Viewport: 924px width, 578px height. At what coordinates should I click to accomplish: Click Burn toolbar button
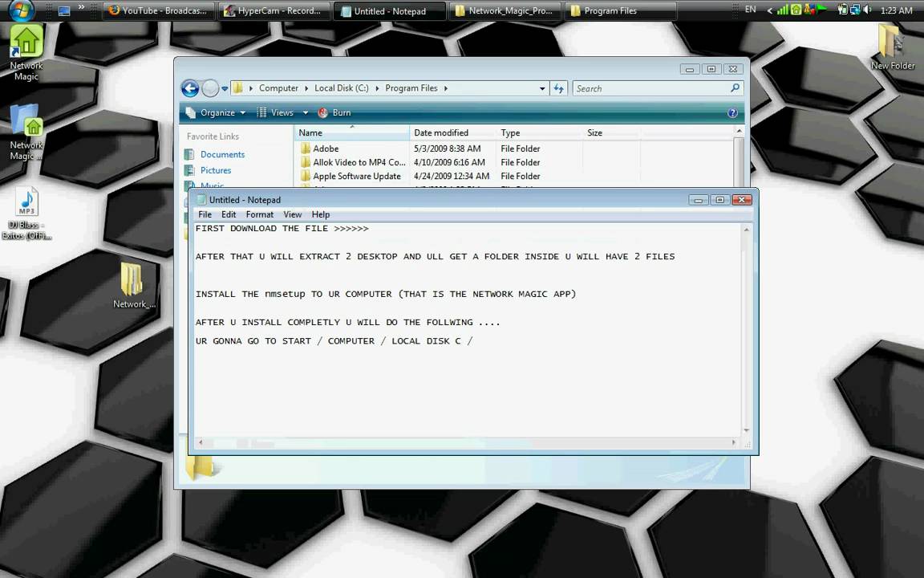click(x=334, y=112)
